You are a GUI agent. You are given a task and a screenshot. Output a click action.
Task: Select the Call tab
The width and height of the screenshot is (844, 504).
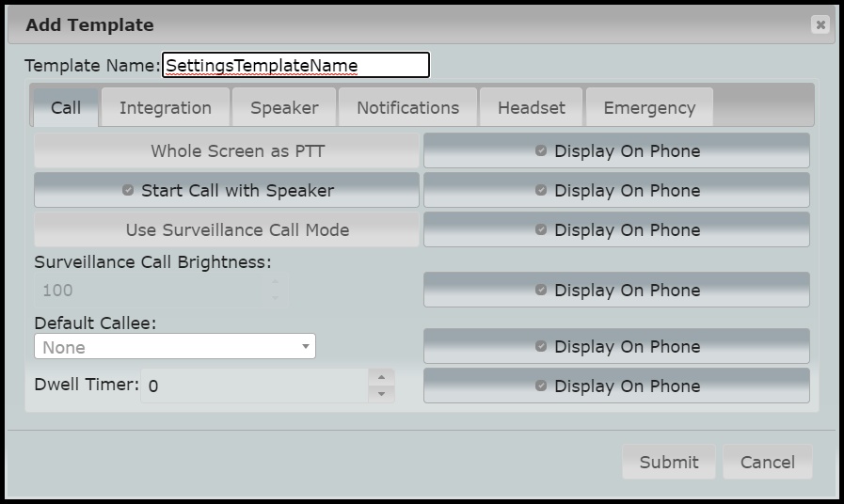pyautogui.click(x=66, y=107)
